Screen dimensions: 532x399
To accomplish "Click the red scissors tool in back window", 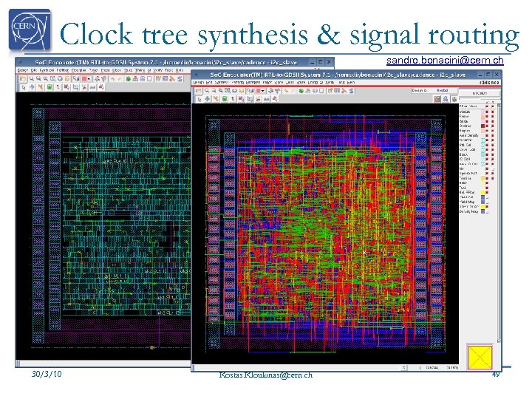I will (84, 87).
